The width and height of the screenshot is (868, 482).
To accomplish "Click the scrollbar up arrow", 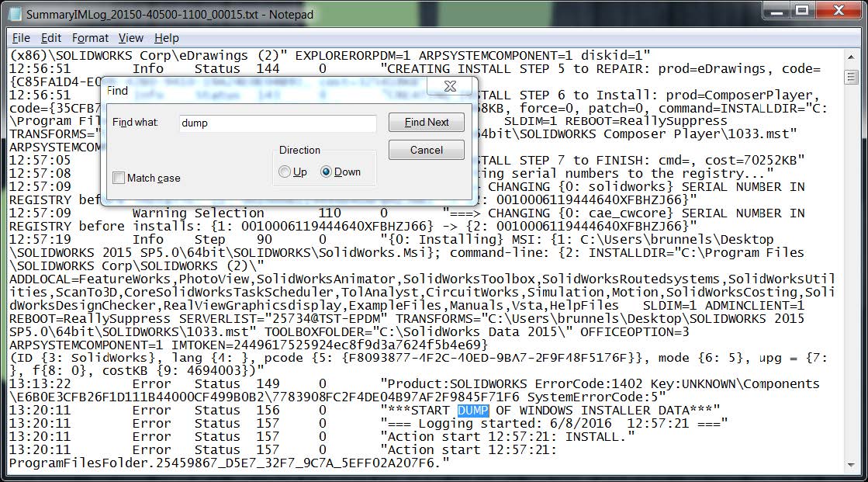I will tap(851, 57).
